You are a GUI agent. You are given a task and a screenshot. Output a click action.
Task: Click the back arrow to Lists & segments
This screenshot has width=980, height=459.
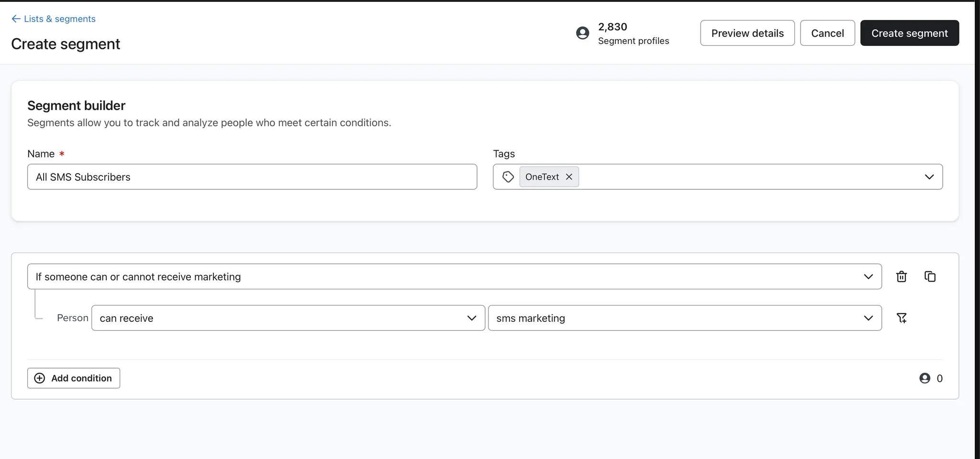(16, 19)
